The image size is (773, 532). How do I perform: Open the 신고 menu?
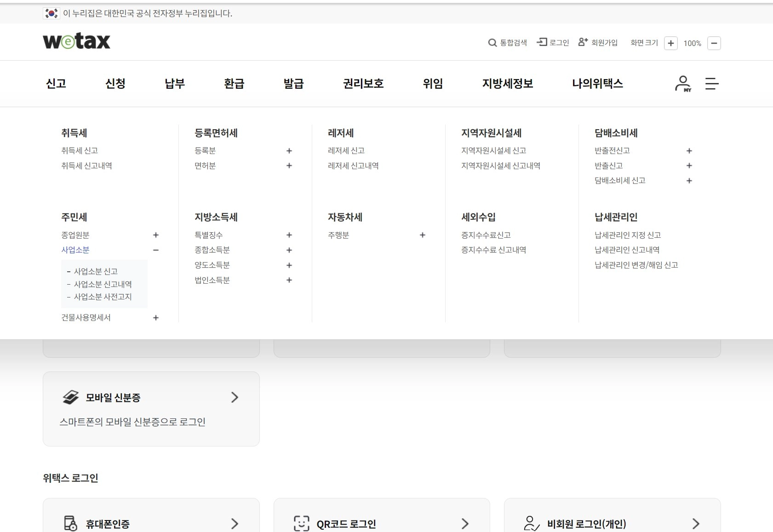(x=56, y=84)
